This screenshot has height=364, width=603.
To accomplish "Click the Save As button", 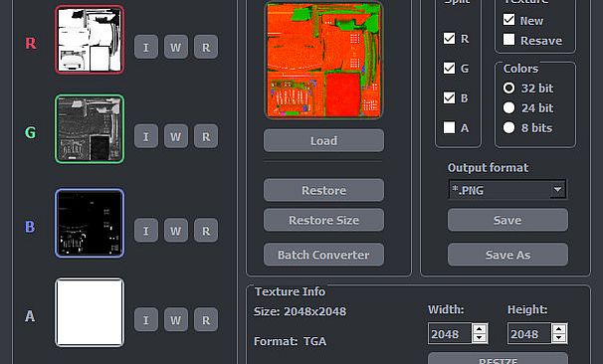I will tap(507, 255).
